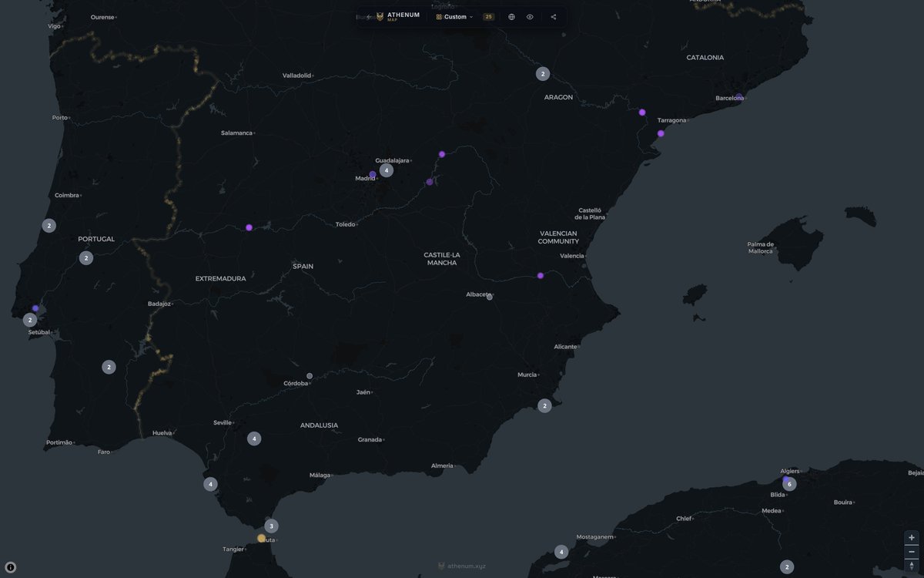
Task: Select the purple marker at Madrid
Action: 373,175
